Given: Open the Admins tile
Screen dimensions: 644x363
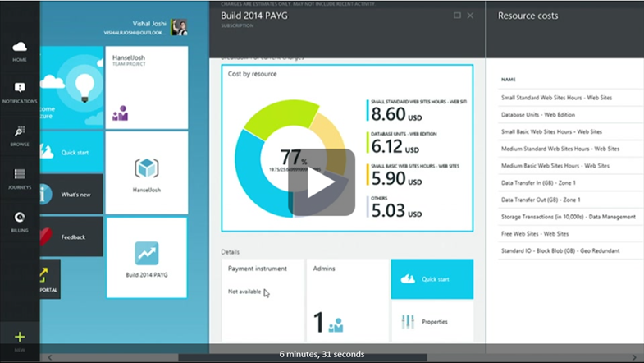Looking at the screenshot, I should (348, 300).
